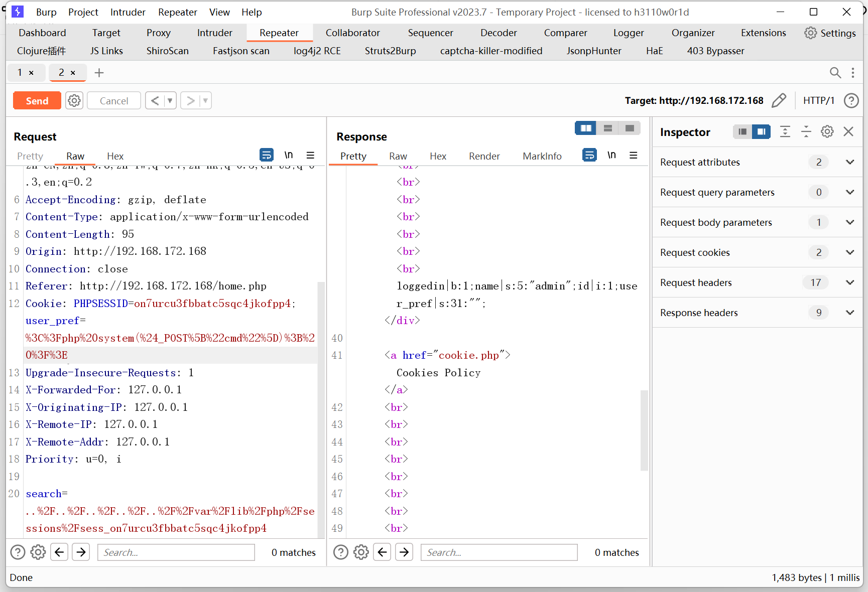The height and width of the screenshot is (592, 868).
Task: Open the Burp menu
Action: (x=46, y=12)
